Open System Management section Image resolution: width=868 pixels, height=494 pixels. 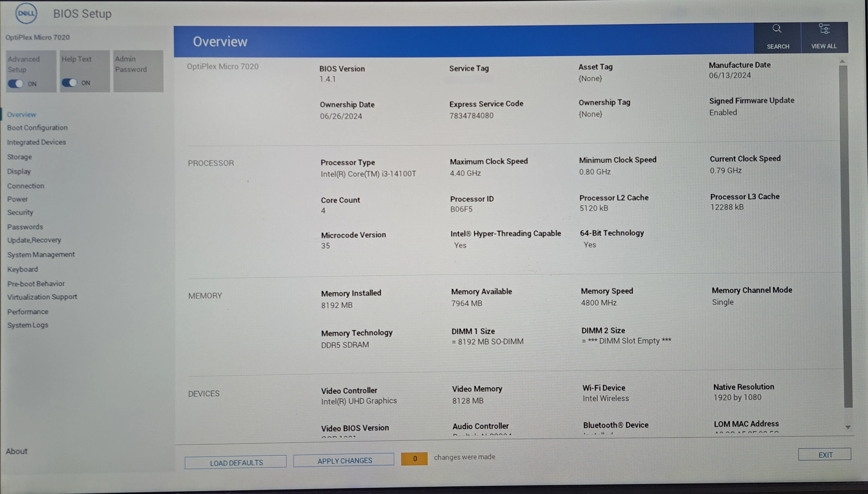[x=41, y=254]
